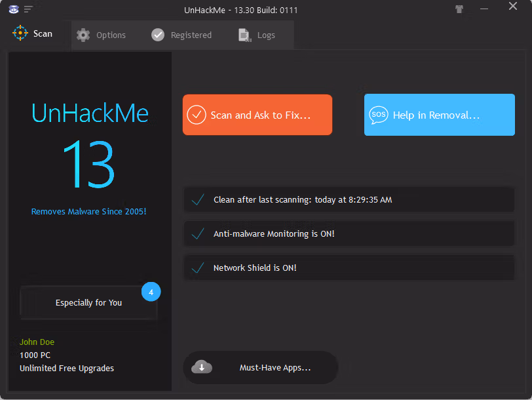The image size is (532, 400).
Task: Switch to the Options tab
Action: [101, 35]
